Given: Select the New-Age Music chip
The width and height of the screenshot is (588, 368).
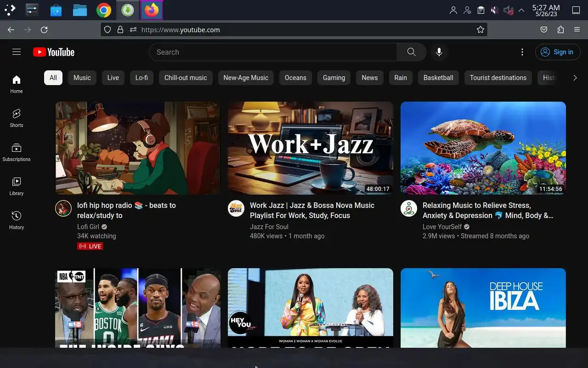Looking at the screenshot, I should tap(246, 78).
